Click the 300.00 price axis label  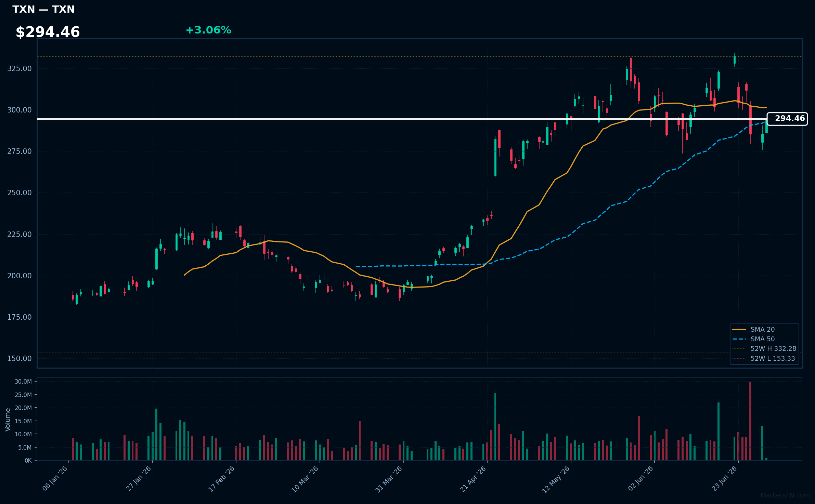click(x=20, y=110)
